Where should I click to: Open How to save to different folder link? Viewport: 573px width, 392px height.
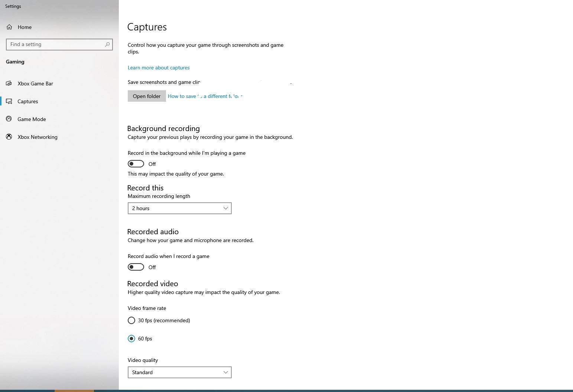point(205,96)
